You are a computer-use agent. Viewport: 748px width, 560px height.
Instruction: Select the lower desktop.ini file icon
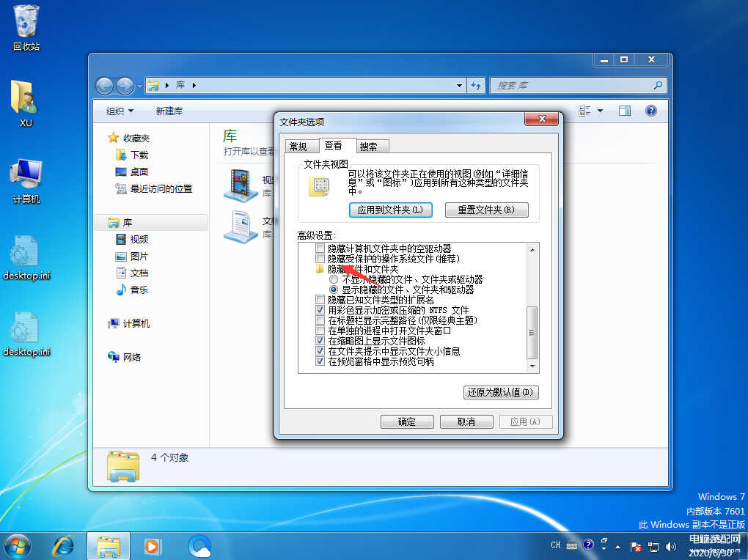26,334
